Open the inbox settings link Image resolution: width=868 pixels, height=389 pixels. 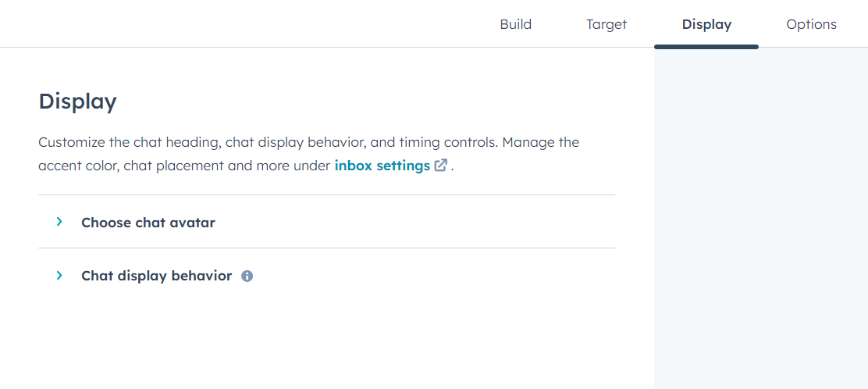tap(382, 166)
